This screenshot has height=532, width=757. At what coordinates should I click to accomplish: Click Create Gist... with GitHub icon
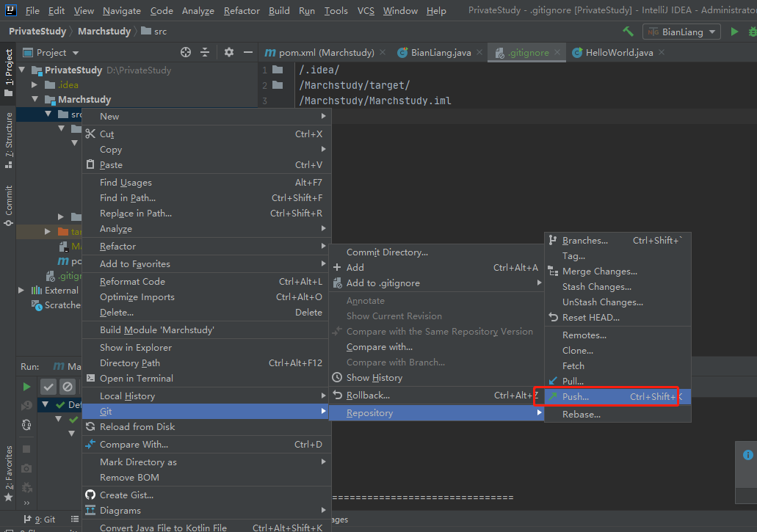tap(206, 495)
